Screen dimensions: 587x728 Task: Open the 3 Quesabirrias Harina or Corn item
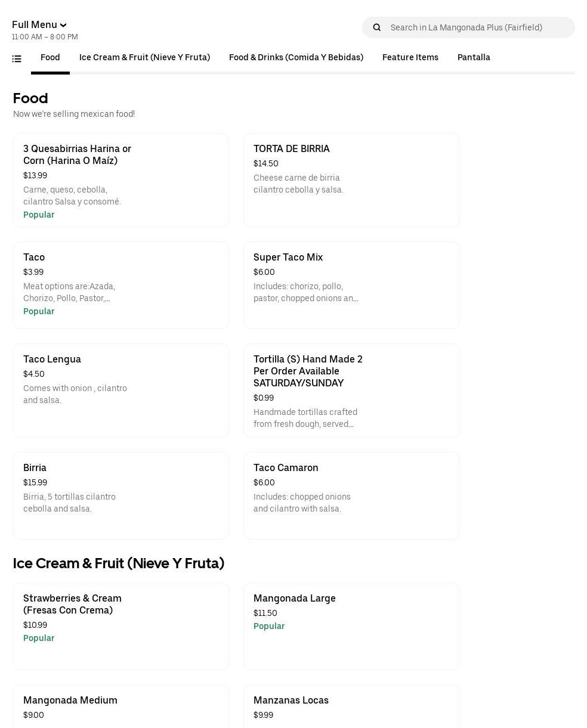coord(121,180)
